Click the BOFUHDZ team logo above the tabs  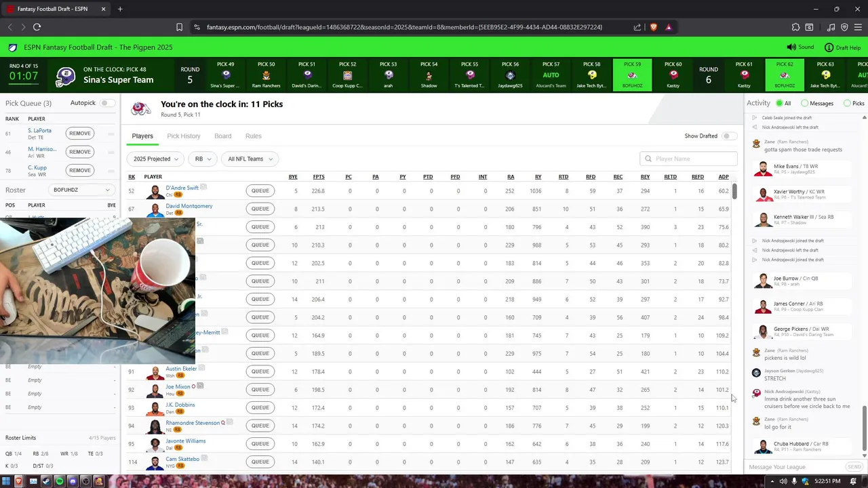tap(141, 109)
